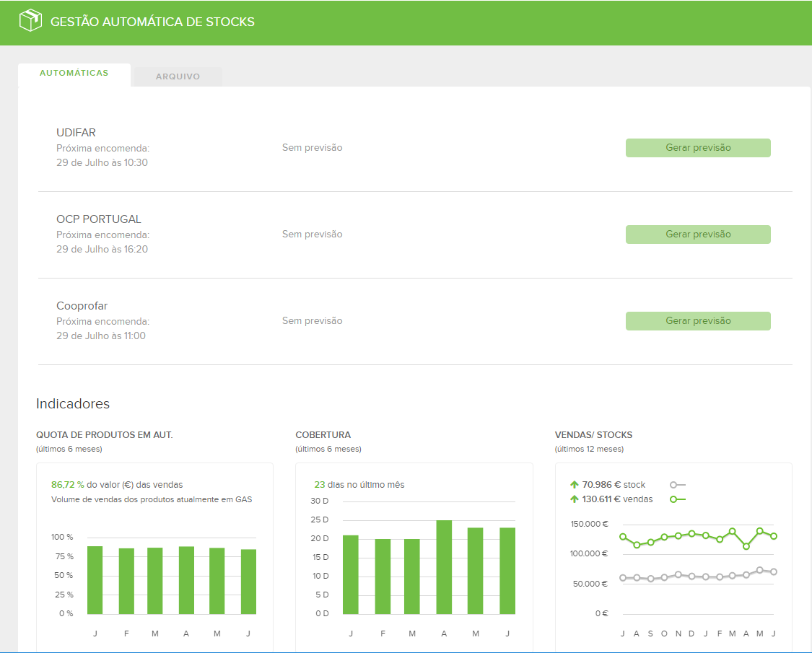Click the green vendas legend marker

(x=676, y=499)
